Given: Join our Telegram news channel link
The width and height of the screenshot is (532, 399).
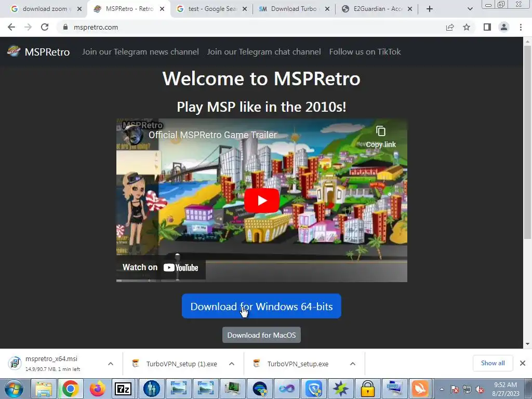Looking at the screenshot, I should click(140, 51).
